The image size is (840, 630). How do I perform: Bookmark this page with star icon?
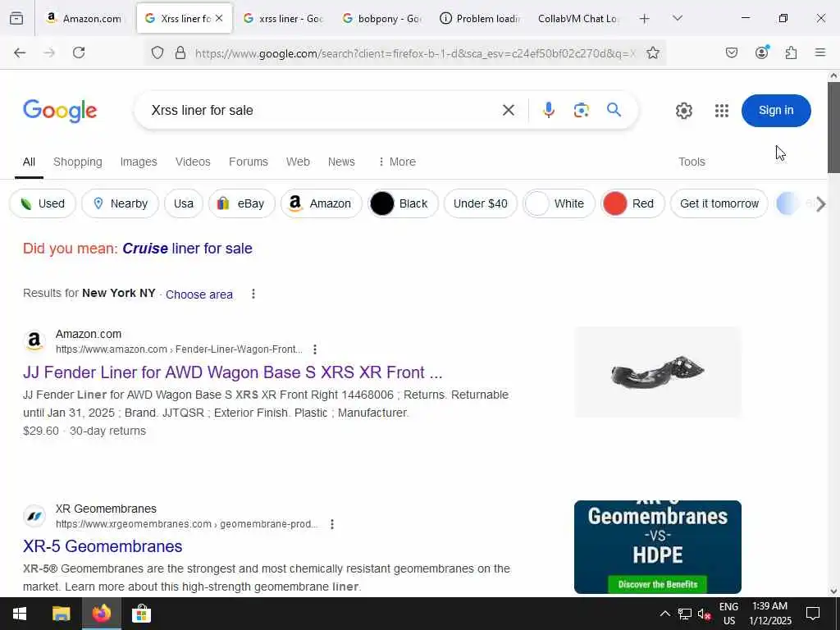click(x=652, y=52)
